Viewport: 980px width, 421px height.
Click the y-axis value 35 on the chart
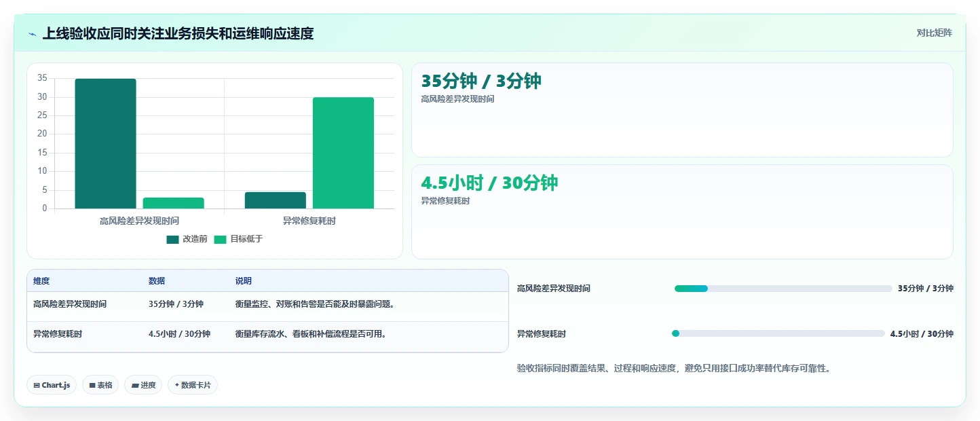(42, 78)
